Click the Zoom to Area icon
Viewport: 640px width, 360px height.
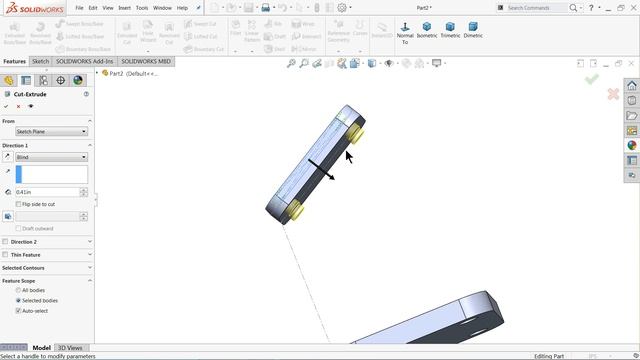pos(304,63)
